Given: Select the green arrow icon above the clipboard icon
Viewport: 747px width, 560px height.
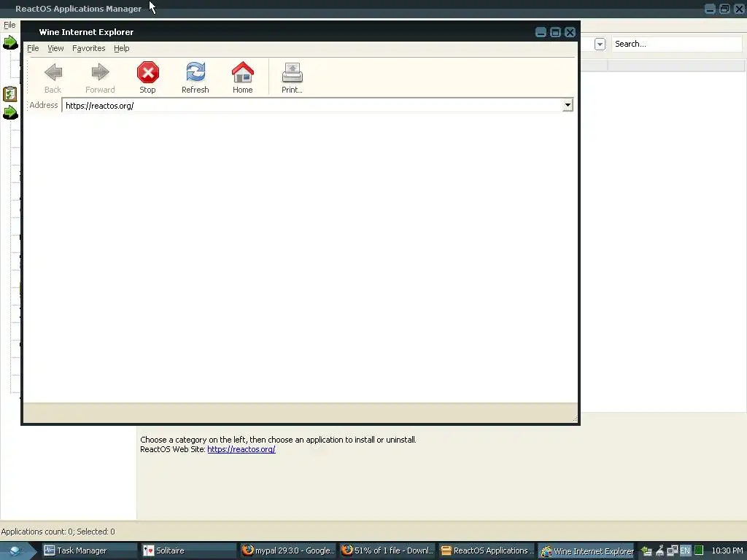Looking at the screenshot, I should click(10, 43).
